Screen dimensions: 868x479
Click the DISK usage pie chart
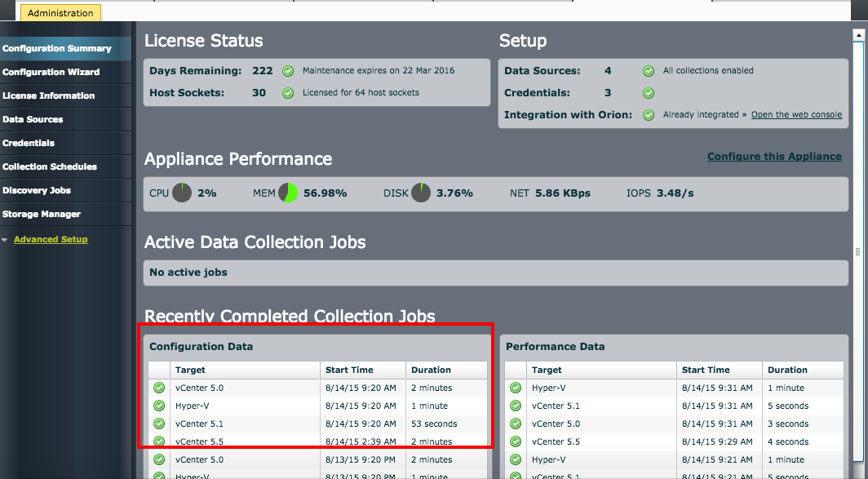click(421, 193)
